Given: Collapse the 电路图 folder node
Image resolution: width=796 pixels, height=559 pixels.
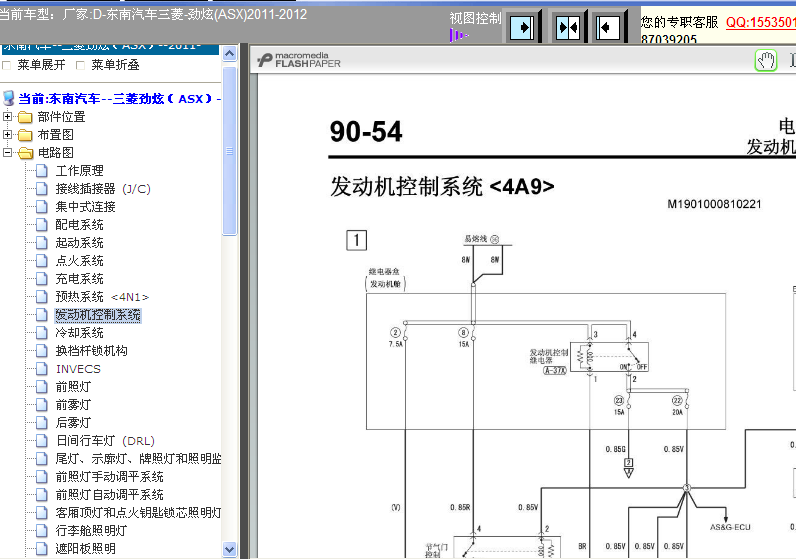Looking at the screenshot, I should coord(7,152).
